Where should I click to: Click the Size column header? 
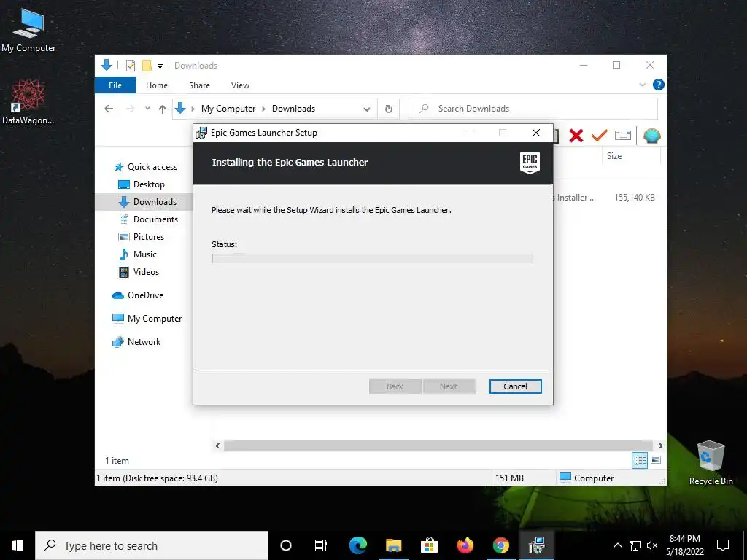click(631, 156)
